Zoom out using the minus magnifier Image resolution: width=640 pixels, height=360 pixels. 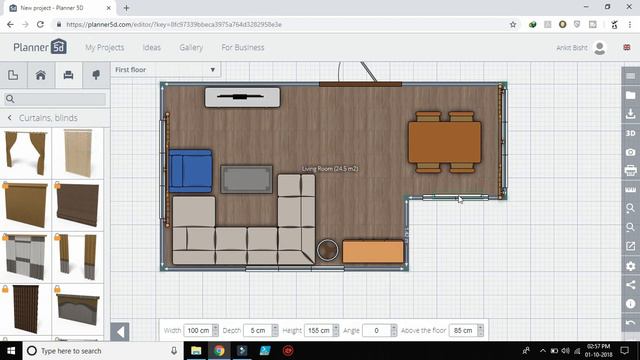click(x=631, y=227)
